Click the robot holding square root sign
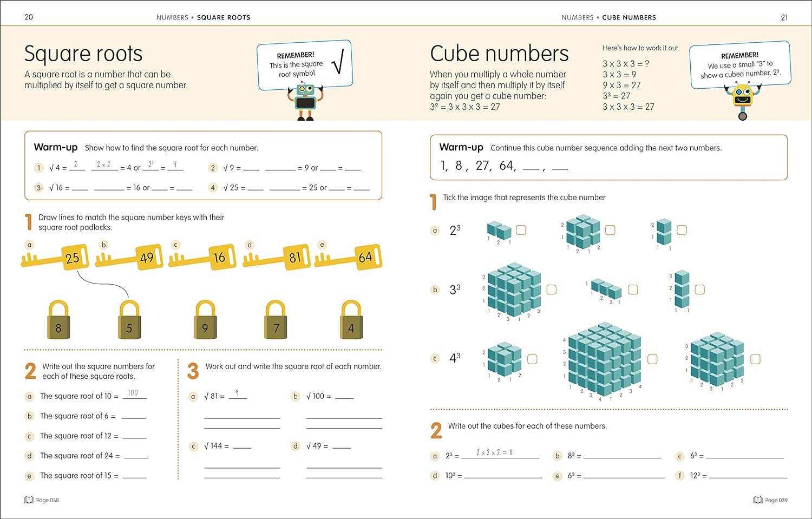 point(305,101)
